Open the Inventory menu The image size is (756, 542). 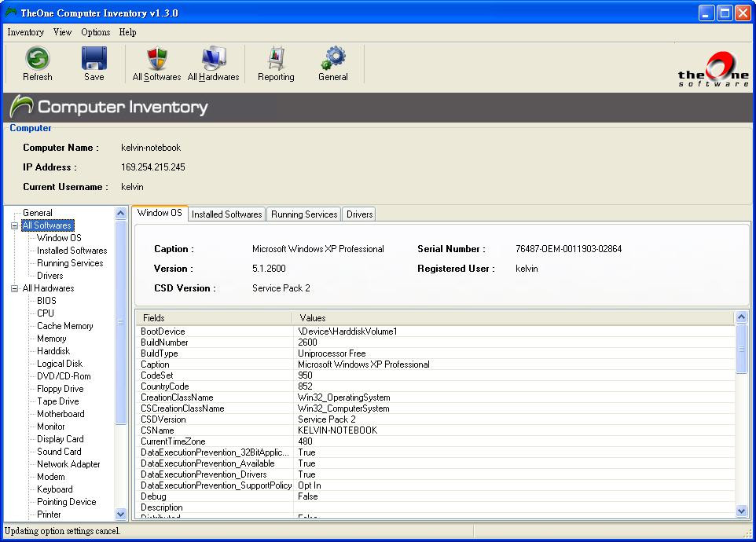click(x=25, y=32)
